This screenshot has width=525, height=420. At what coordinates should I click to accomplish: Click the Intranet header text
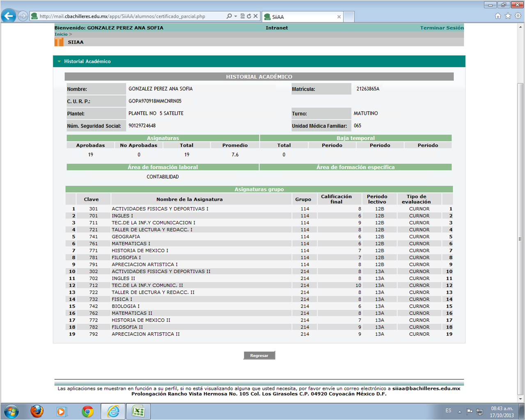point(277,28)
